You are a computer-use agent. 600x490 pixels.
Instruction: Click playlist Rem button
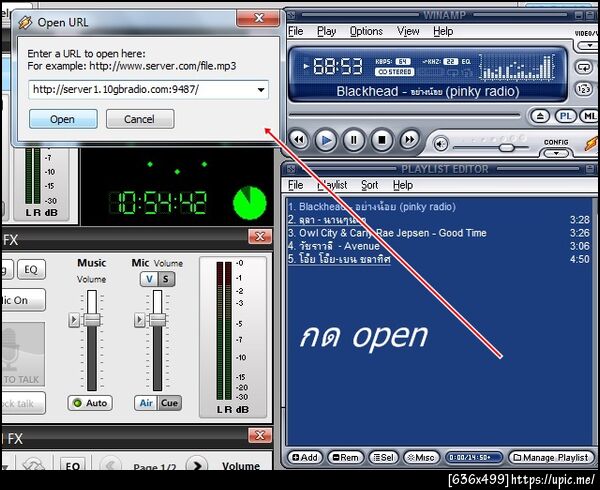coord(346,457)
